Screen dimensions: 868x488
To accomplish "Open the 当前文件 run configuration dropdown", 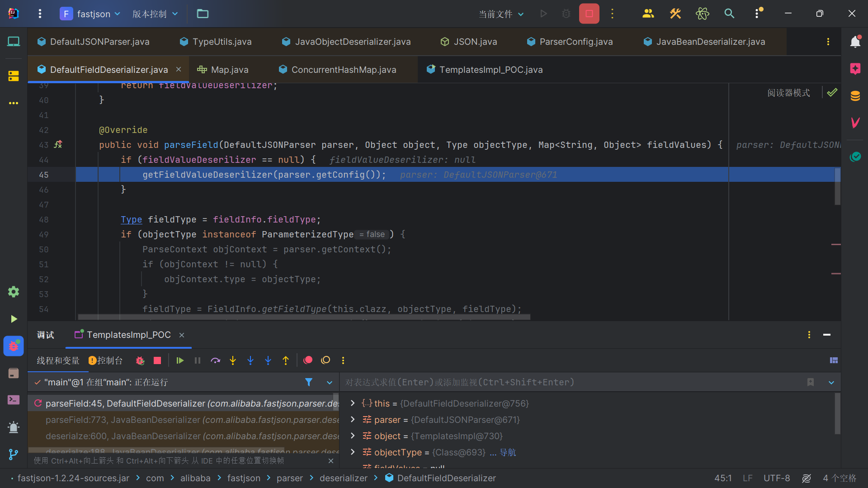I will point(501,14).
